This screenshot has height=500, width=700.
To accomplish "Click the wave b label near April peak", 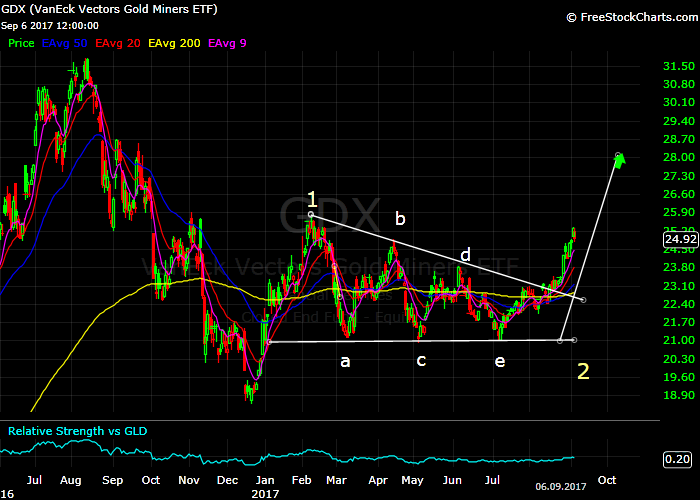I will 400,218.
